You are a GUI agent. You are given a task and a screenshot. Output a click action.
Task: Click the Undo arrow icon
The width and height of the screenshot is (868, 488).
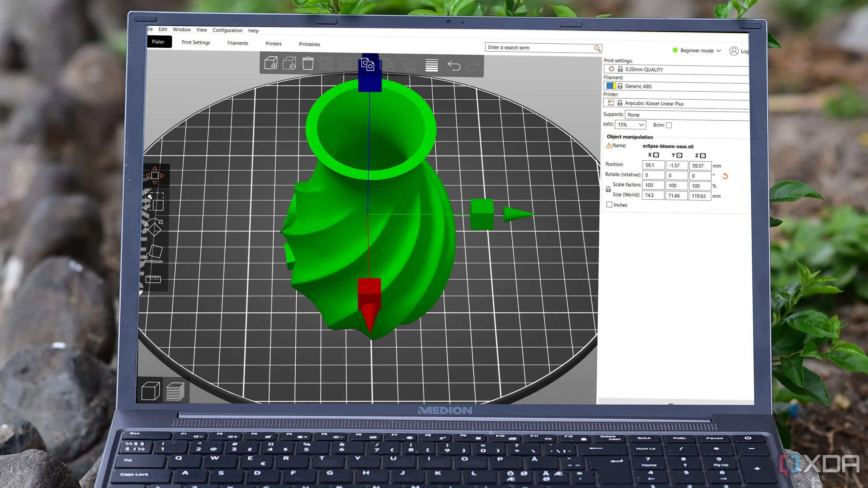tap(454, 65)
